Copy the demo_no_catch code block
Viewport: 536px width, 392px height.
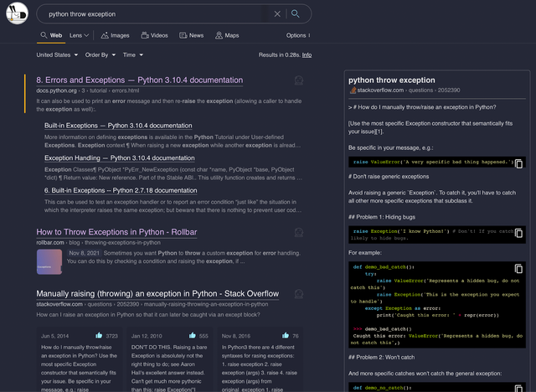coord(518,389)
